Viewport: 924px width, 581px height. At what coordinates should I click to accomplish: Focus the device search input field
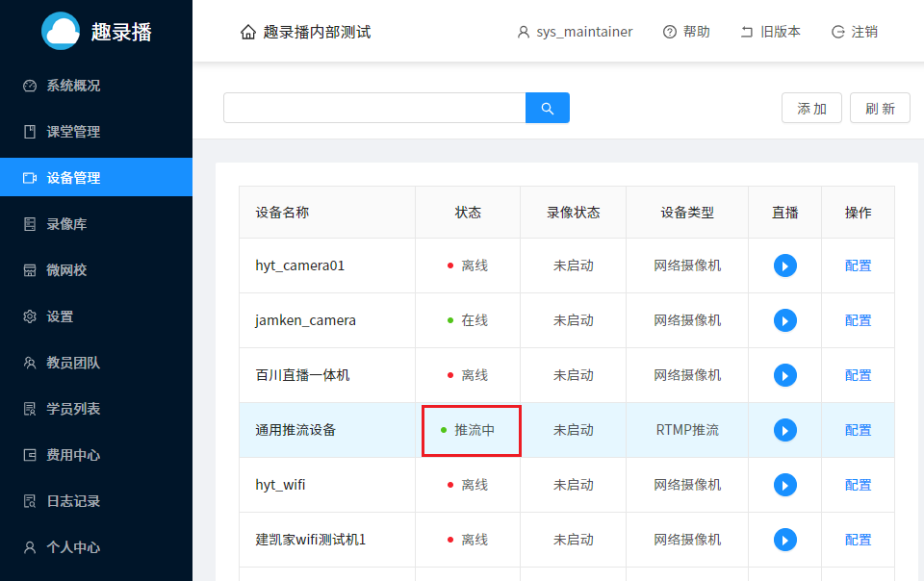pyautogui.click(x=374, y=108)
